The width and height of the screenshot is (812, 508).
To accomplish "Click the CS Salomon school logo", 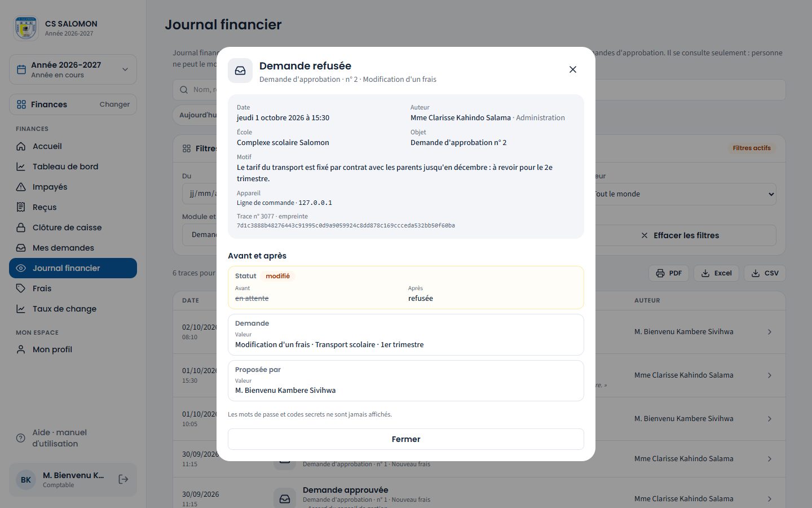I will point(25,28).
